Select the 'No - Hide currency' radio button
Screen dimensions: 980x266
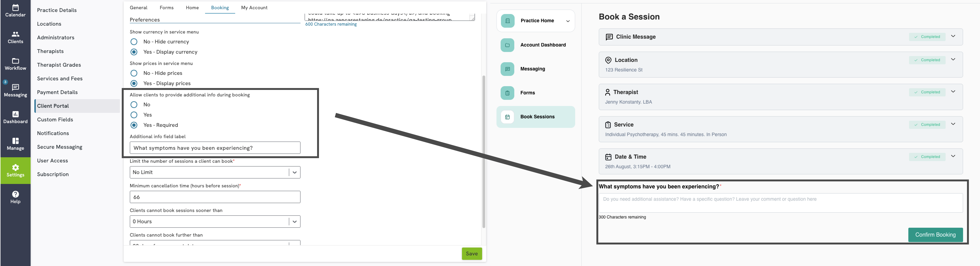pyautogui.click(x=134, y=42)
